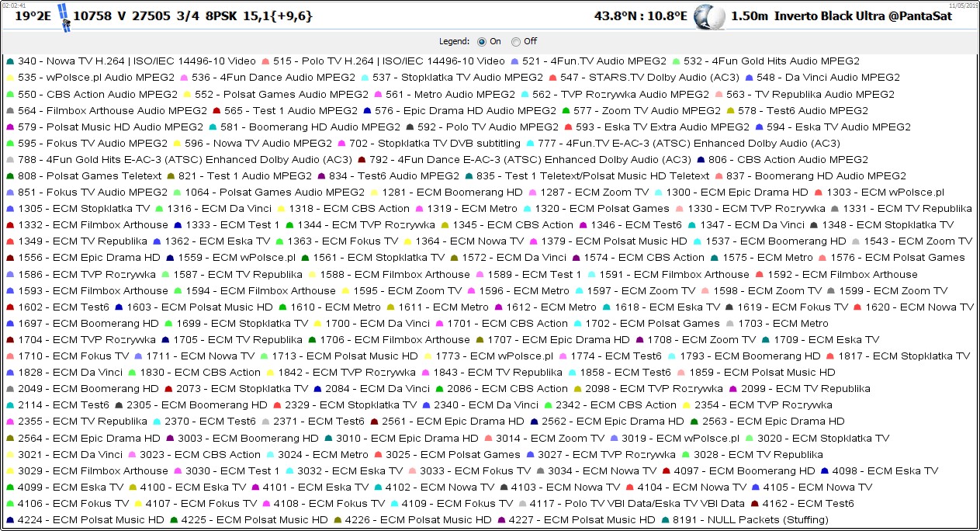Select entry 1709 - ECM Eska TV

pos(826,340)
